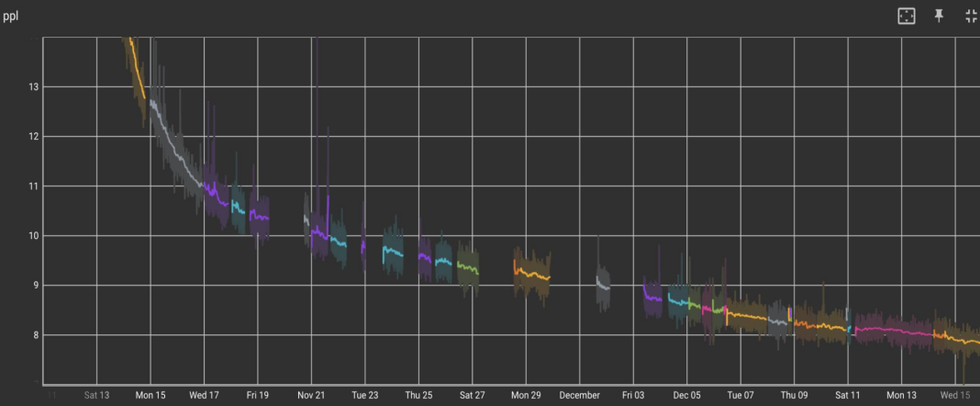The width and height of the screenshot is (980, 406).
Task: Toggle the full-size view of the chart
Action: (971, 17)
